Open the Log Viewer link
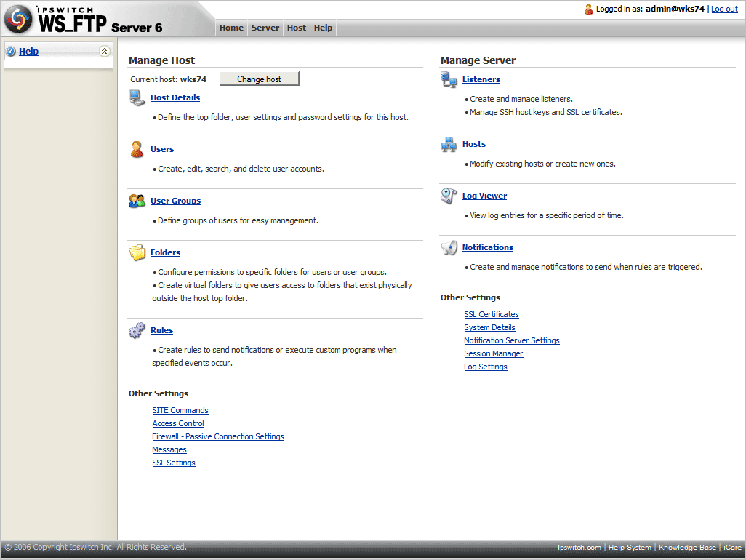The image size is (746, 560). coord(484,196)
